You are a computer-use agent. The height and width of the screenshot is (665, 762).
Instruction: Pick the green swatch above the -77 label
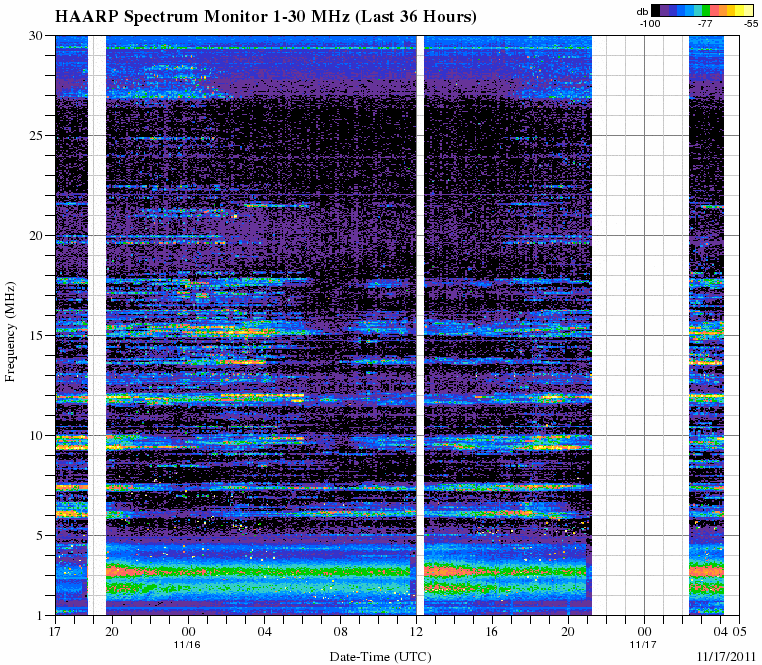point(706,11)
